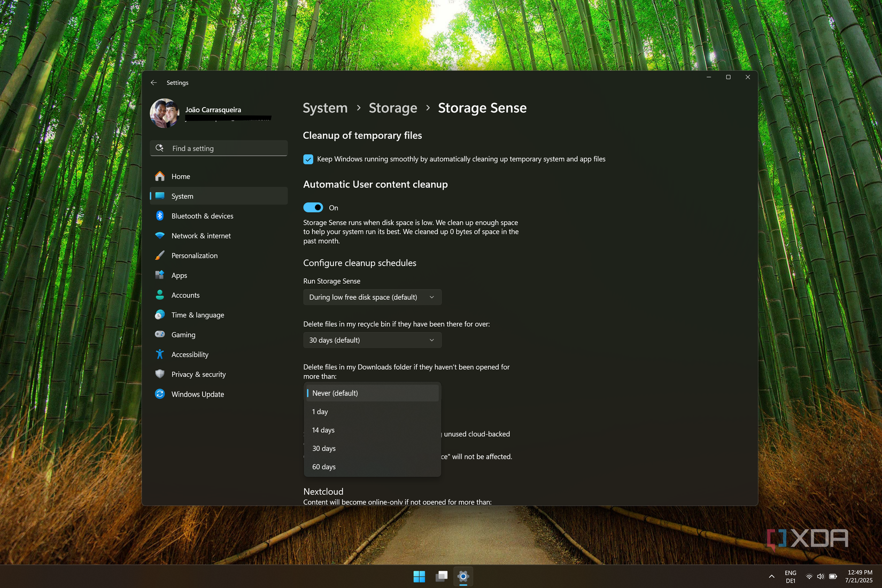882x588 pixels.
Task: Go back using the arrow button
Action: [153, 82]
